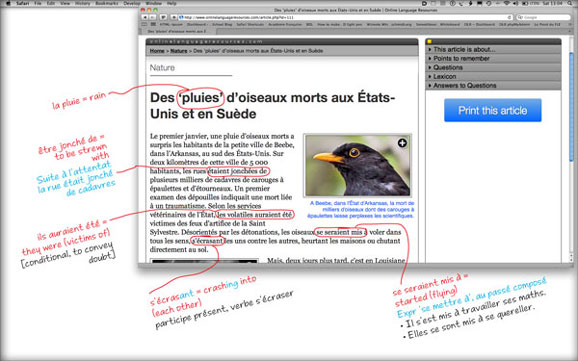Expand the 'Lexicon' section
The image size is (578, 361).
[x=493, y=76]
